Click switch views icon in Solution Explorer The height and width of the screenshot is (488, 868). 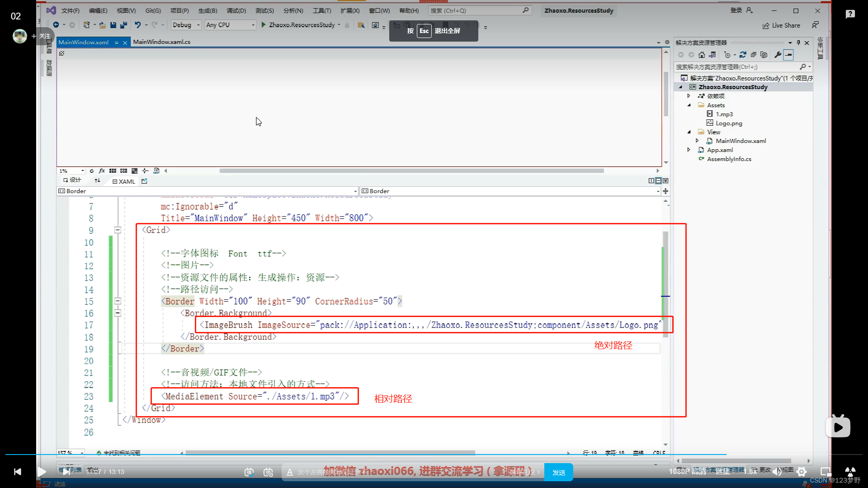[712, 55]
